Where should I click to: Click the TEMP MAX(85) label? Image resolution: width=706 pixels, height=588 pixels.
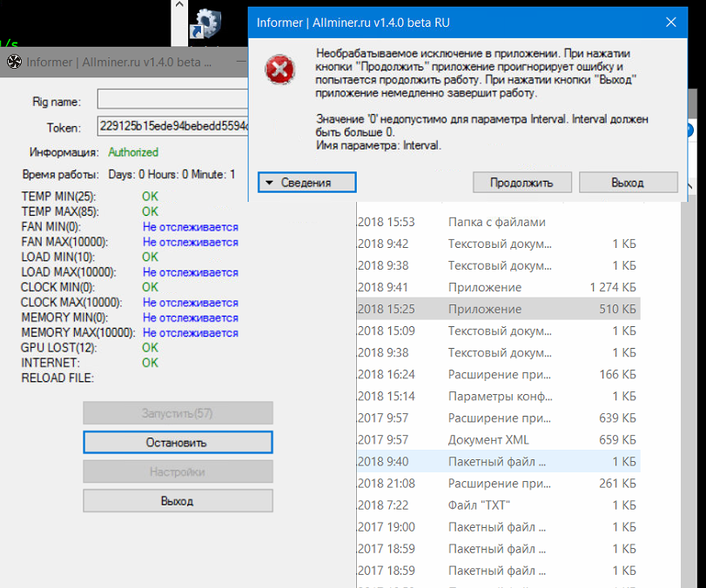pos(60,211)
